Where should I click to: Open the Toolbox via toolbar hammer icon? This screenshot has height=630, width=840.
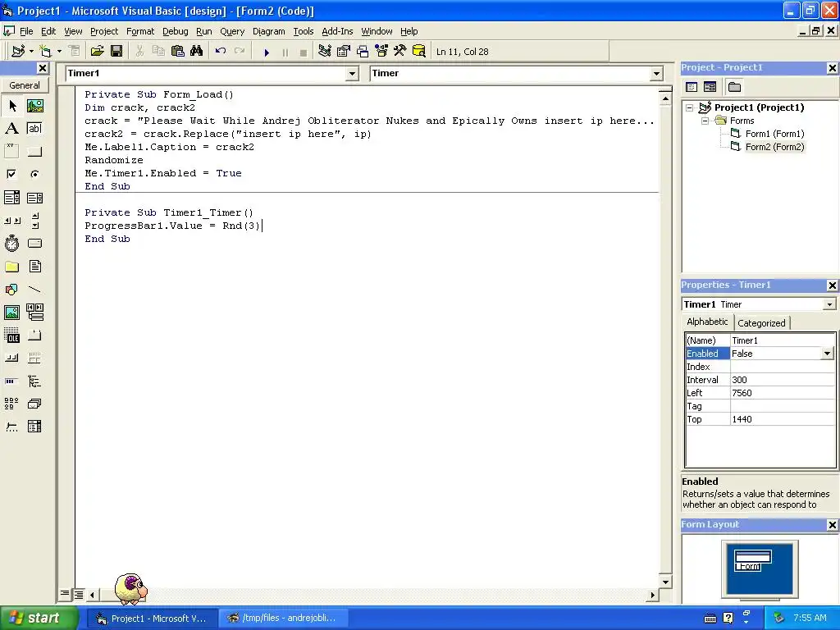(x=400, y=52)
